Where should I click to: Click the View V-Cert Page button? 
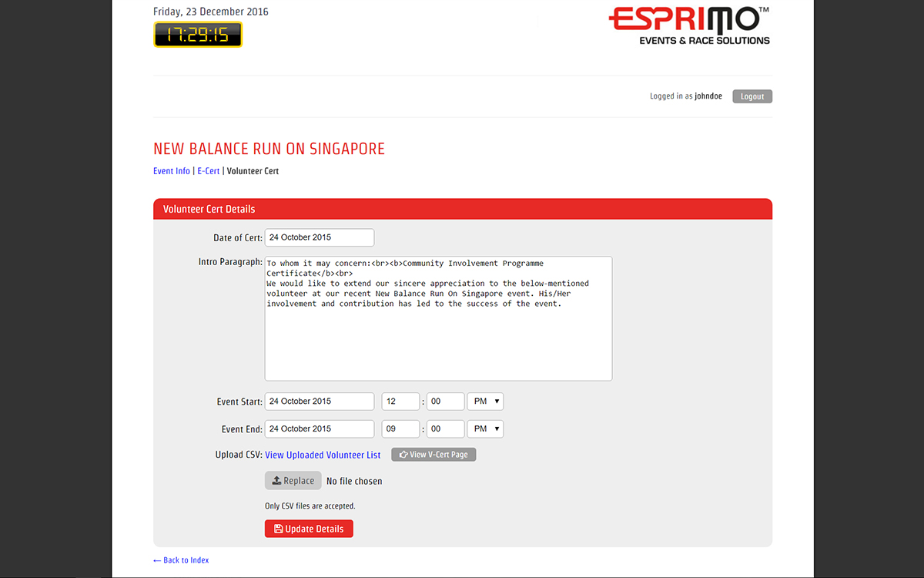(x=434, y=455)
